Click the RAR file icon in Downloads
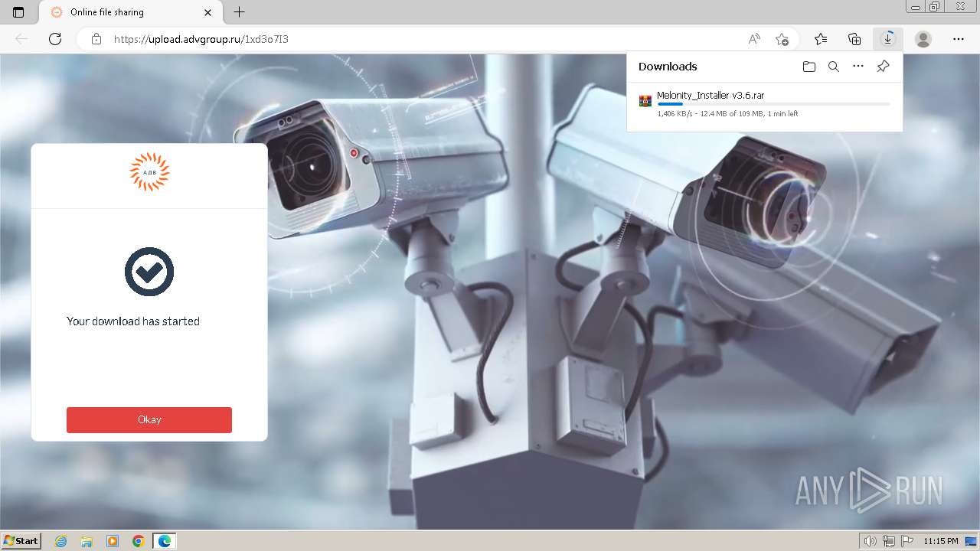 pyautogui.click(x=645, y=100)
